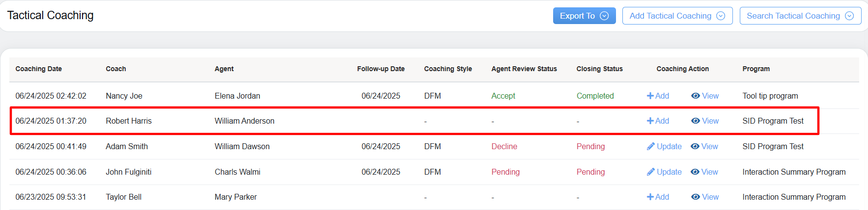
Task: Click the pencil Update icon for Adam Smith row
Action: [651, 146]
